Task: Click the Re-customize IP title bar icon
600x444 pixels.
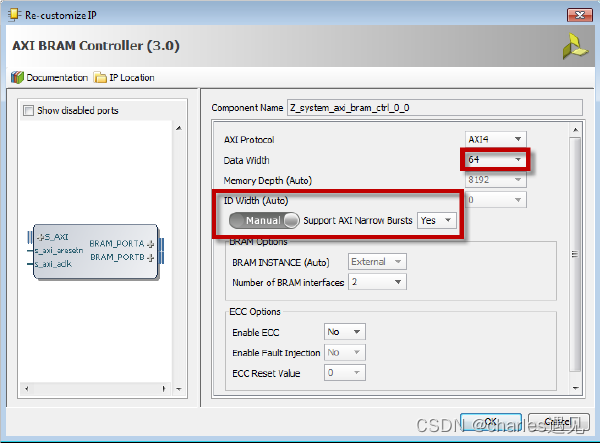Action: tap(14, 15)
